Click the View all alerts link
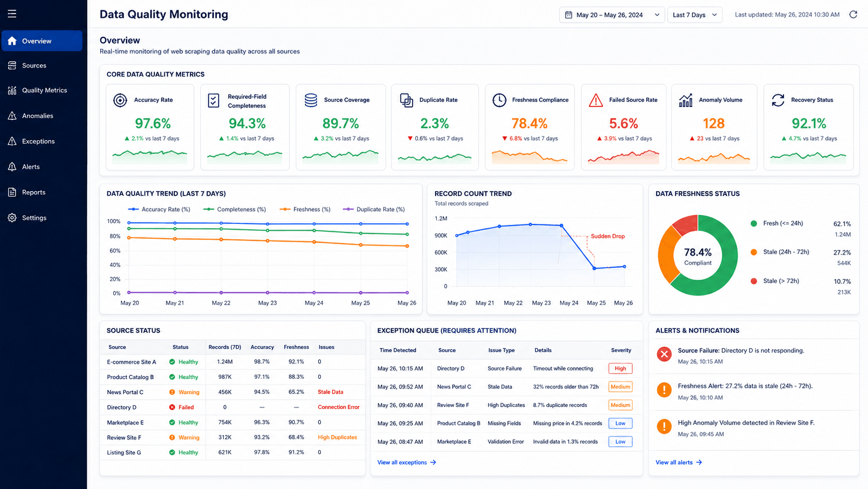This screenshot has width=868, height=489. [679, 462]
